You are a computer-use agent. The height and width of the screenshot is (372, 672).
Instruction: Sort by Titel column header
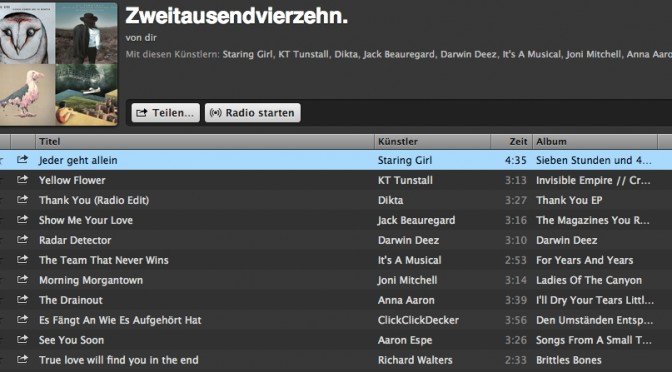pos(205,141)
